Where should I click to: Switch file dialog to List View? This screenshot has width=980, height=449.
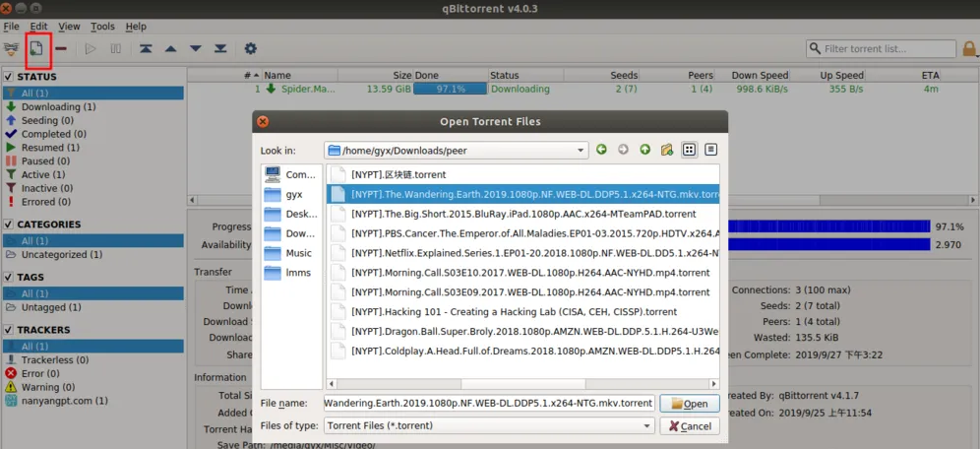(x=690, y=150)
